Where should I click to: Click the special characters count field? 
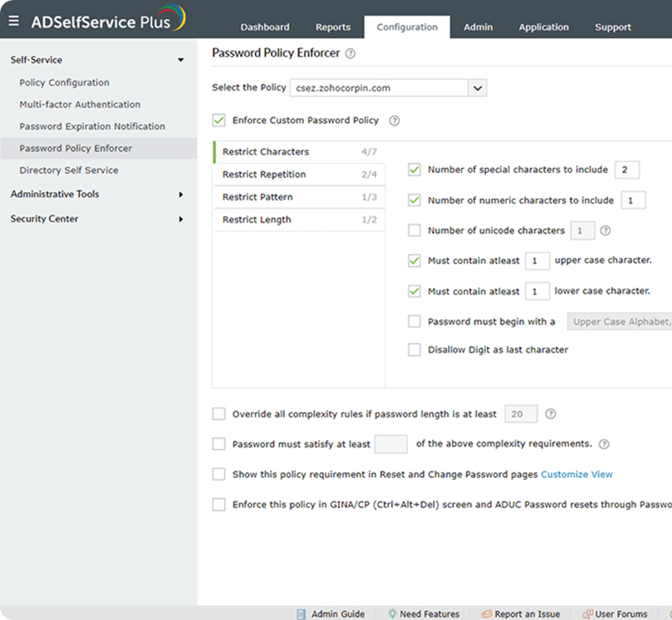627,170
